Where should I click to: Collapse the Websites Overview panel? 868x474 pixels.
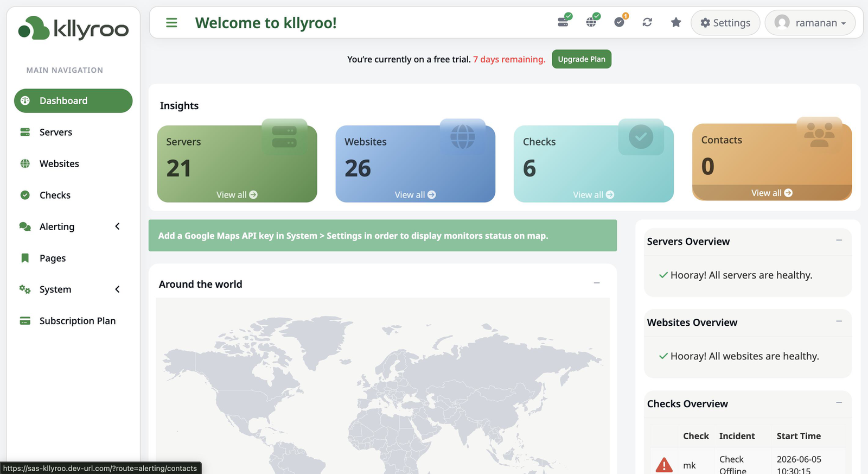(x=839, y=321)
